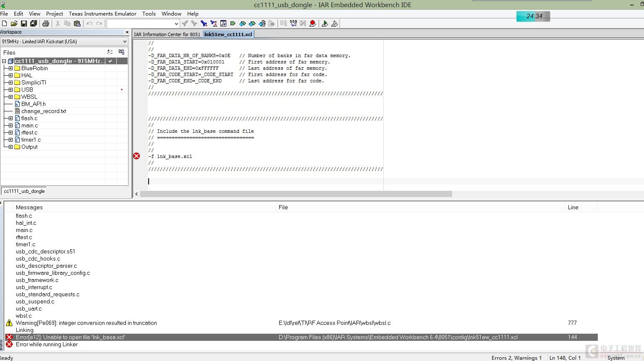Click the Go To line icon

click(223, 24)
